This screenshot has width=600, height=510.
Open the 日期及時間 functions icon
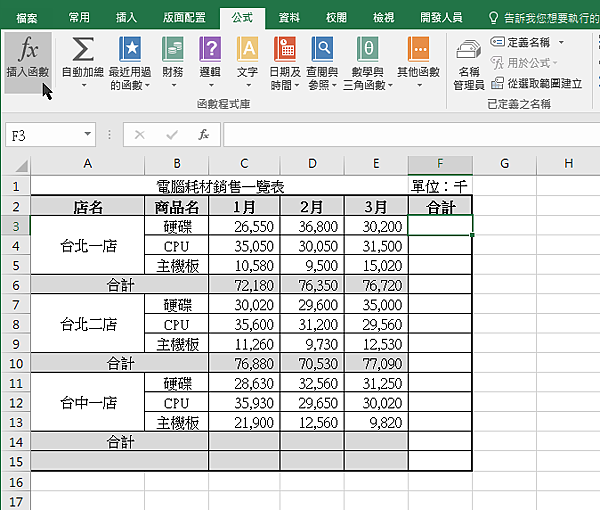click(x=285, y=49)
